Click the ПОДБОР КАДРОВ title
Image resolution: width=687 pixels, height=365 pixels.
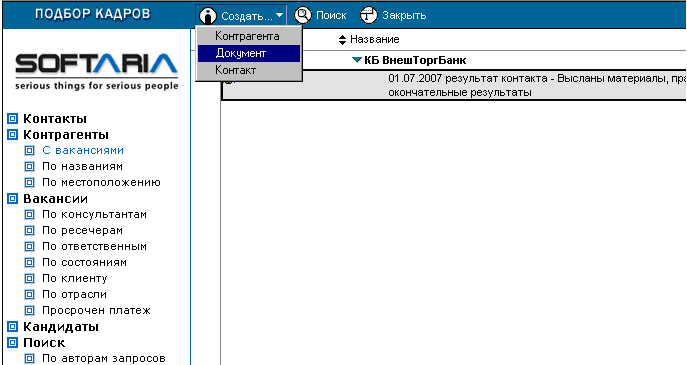(x=93, y=14)
